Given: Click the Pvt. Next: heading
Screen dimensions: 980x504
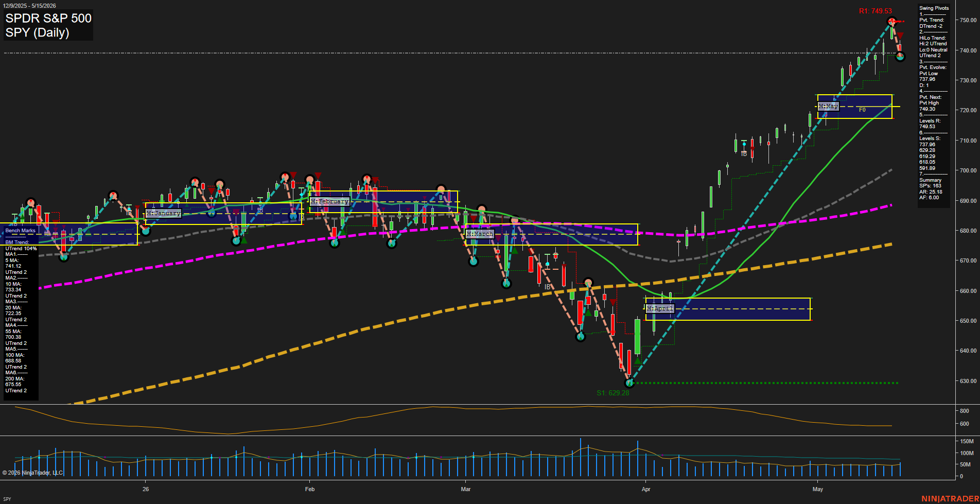Looking at the screenshot, I should click(930, 97).
